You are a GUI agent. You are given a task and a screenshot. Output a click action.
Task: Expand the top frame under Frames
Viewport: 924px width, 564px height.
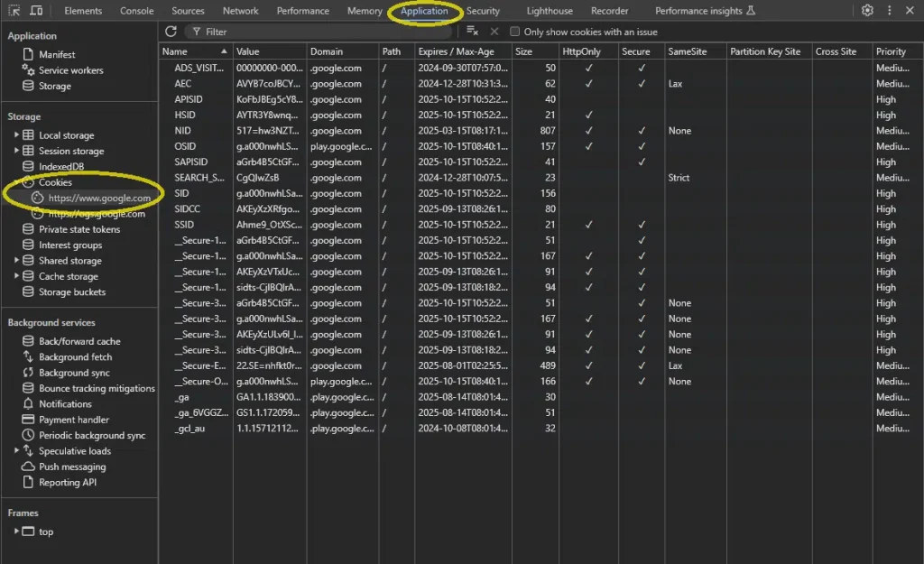click(x=16, y=532)
